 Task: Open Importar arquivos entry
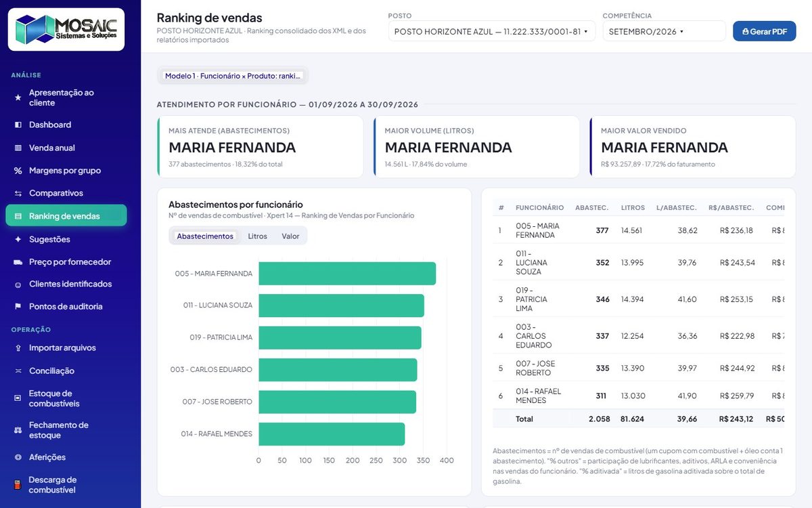click(66, 348)
